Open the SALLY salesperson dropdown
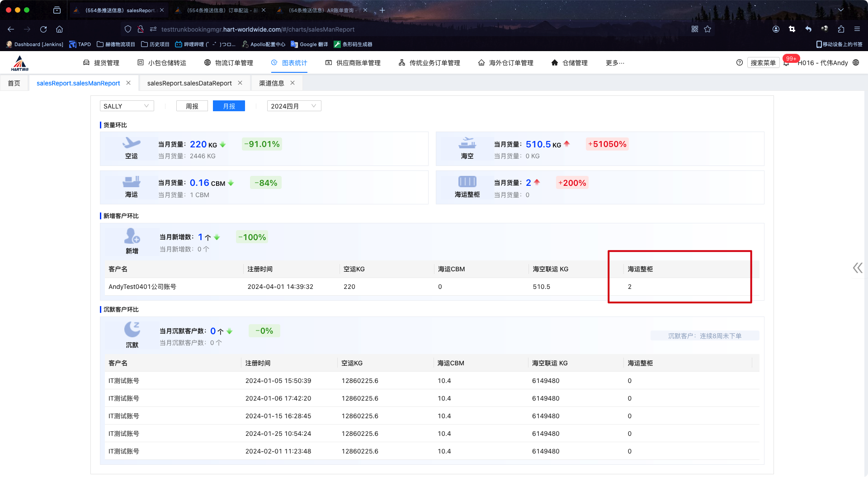Image resolution: width=868 pixels, height=477 pixels. 127,106
